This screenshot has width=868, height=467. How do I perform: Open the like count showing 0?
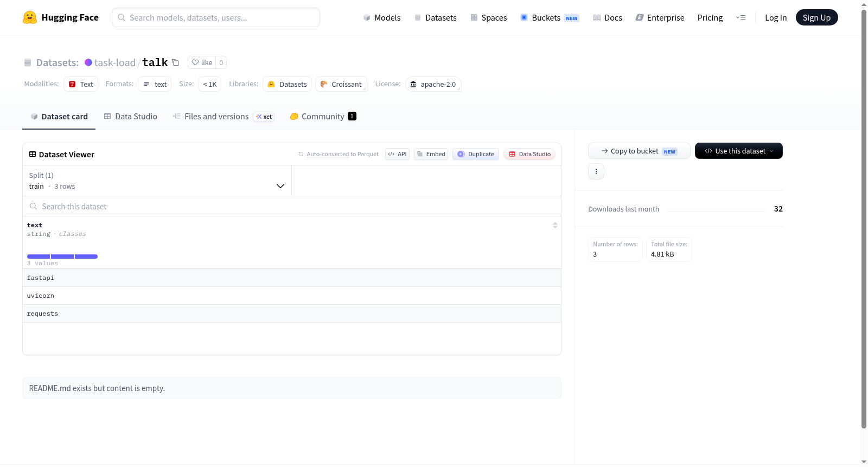coord(221,62)
